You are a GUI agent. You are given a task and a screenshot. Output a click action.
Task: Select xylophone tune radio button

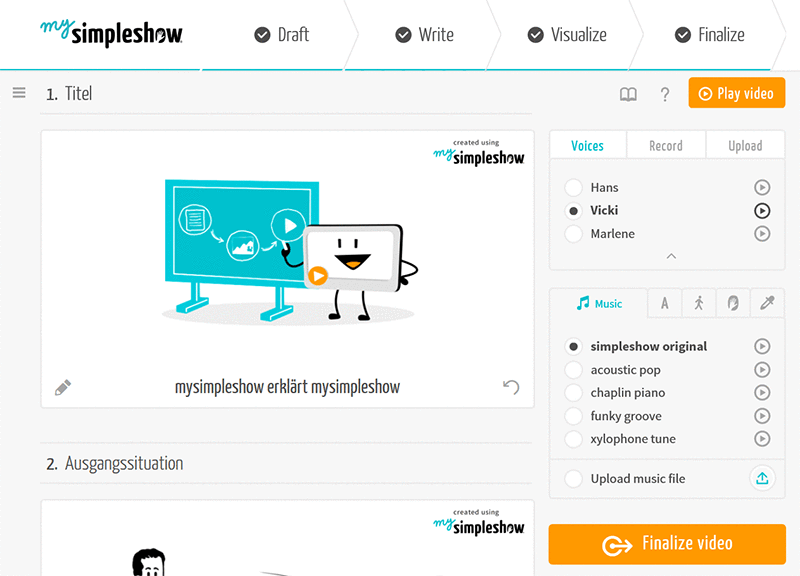[x=573, y=439]
